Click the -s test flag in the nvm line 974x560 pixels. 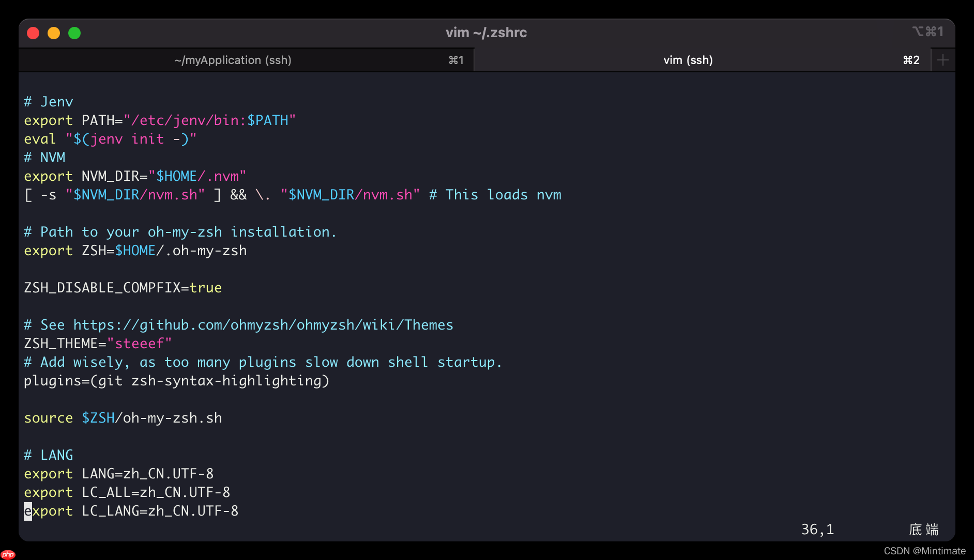[47, 195]
